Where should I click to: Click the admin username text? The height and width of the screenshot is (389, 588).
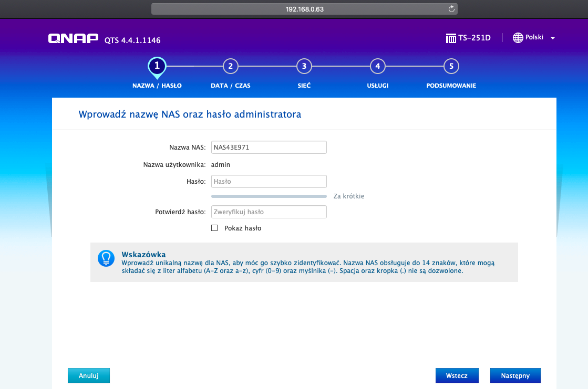(221, 164)
